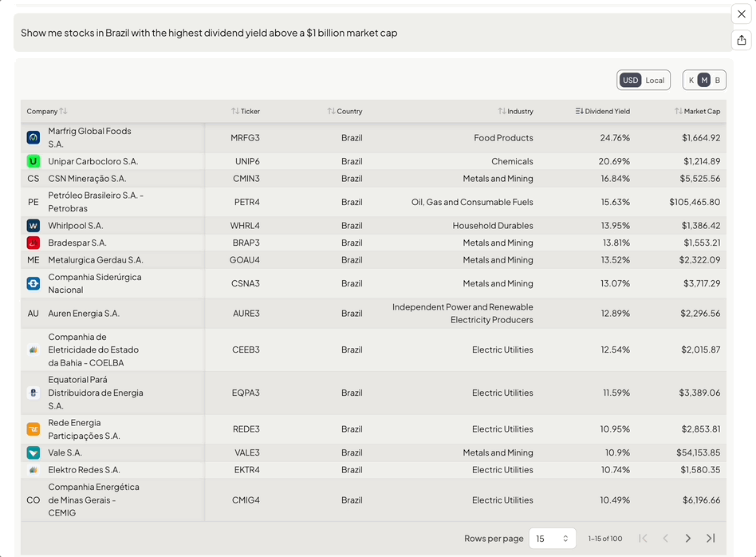Switch currency display to Local

pos(655,80)
